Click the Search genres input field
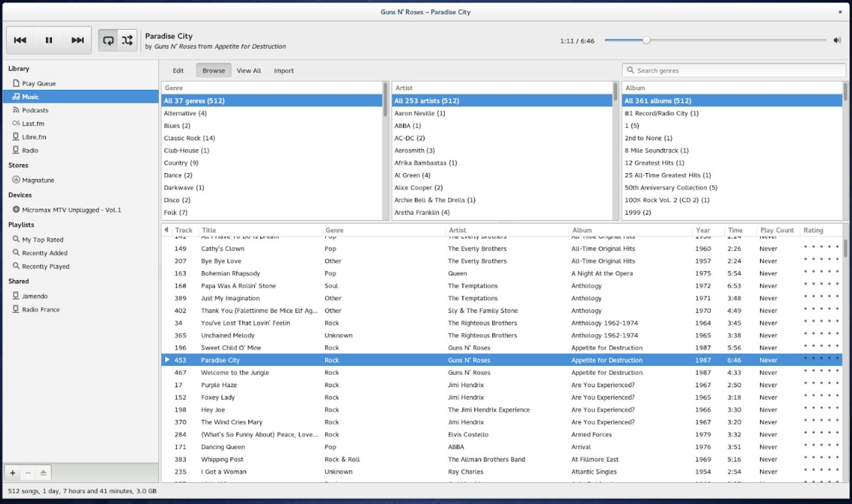 point(734,70)
